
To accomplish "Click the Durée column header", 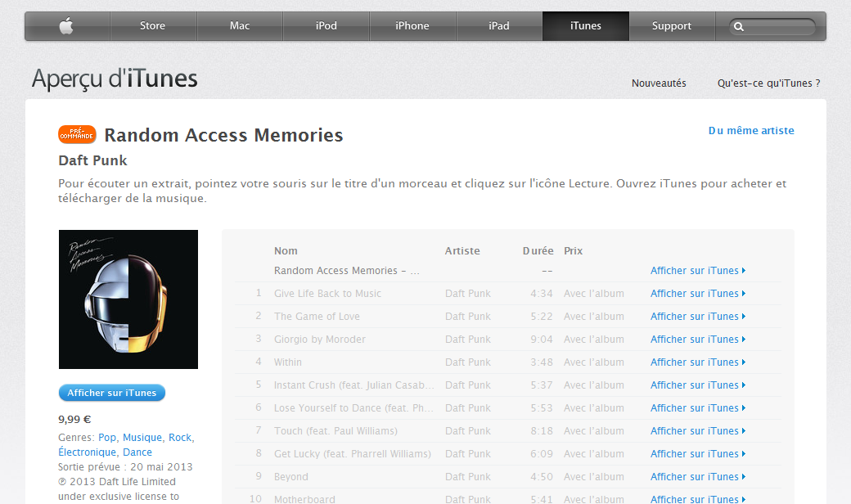I will 538,250.
